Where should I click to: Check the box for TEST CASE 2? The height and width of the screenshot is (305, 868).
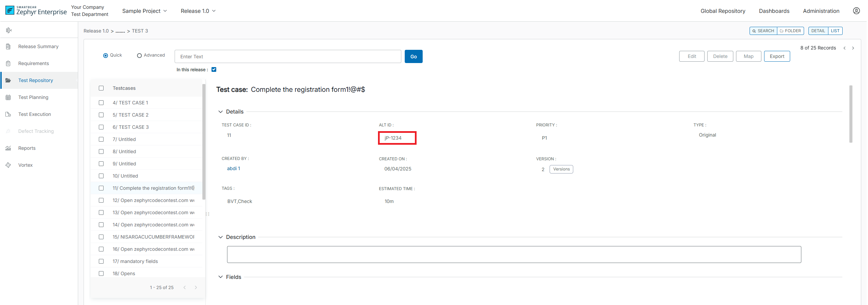click(101, 115)
